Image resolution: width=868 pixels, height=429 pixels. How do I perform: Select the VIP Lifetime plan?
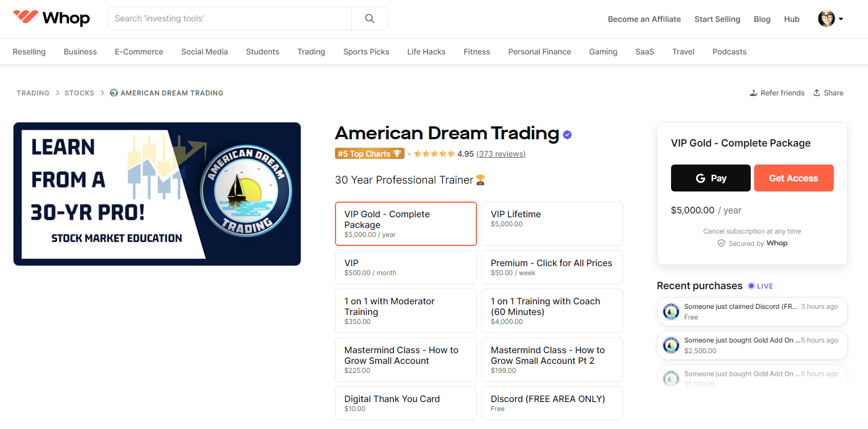552,223
